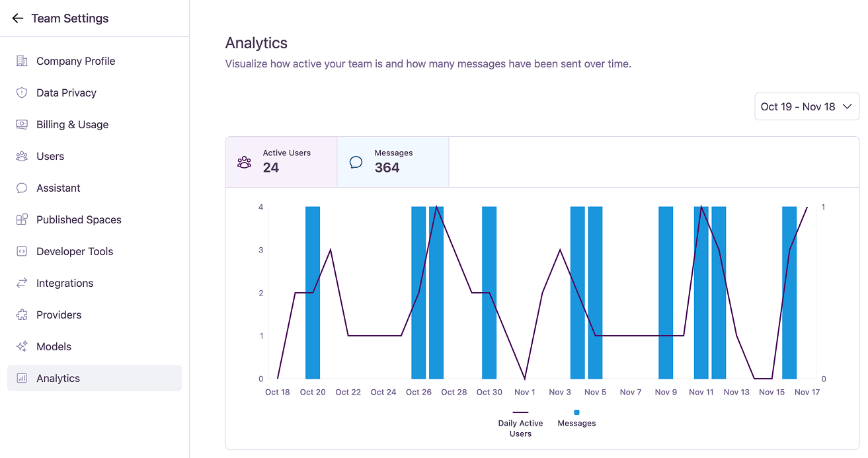Open Billing & Usage via its card icon

point(21,124)
